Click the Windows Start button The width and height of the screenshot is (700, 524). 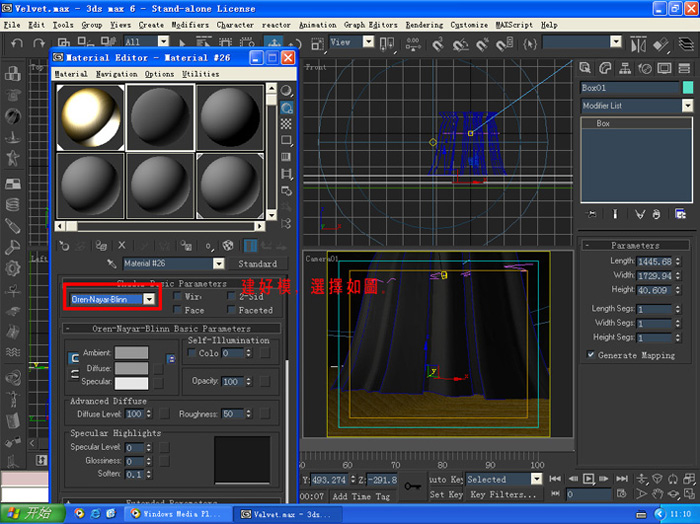point(32,513)
